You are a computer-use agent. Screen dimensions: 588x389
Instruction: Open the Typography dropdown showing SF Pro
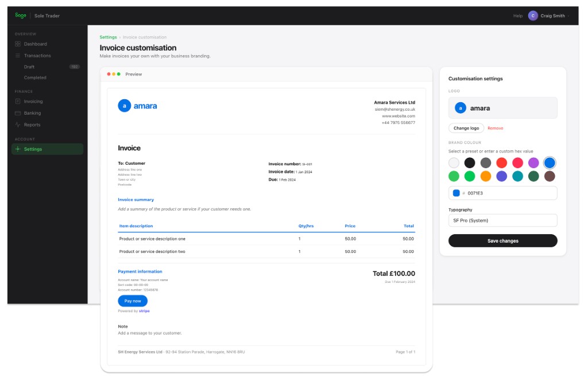(502, 220)
